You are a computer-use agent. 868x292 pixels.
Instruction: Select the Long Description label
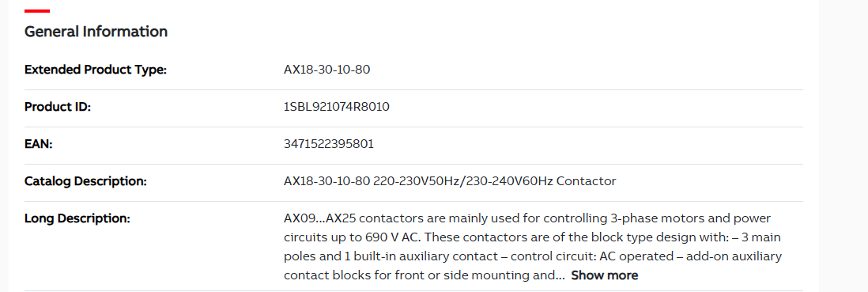pos(77,219)
